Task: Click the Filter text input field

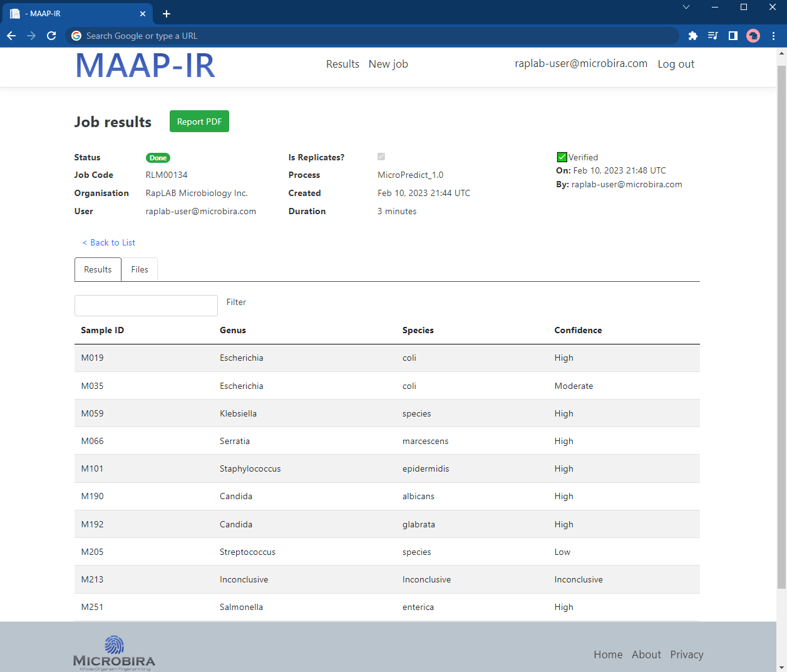Action: (x=146, y=306)
